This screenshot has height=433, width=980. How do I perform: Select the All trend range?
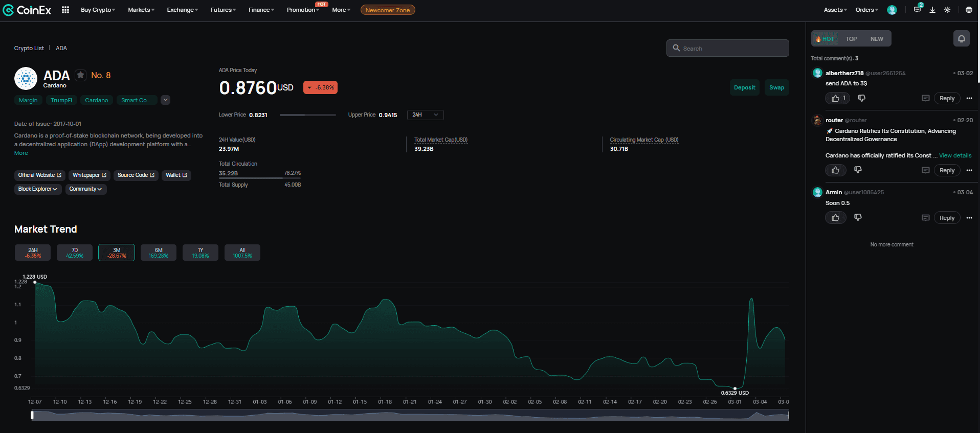click(x=242, y=253)
